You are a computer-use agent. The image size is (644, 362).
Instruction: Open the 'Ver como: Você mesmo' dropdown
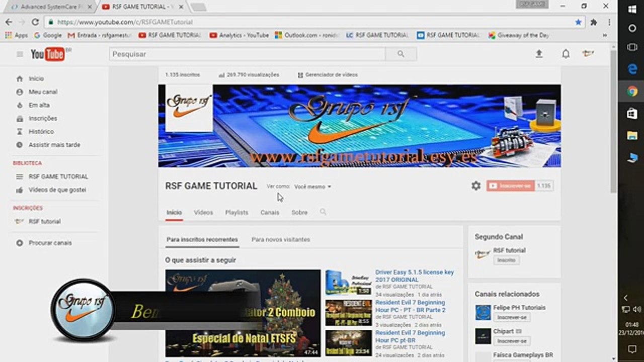[312, 187]
